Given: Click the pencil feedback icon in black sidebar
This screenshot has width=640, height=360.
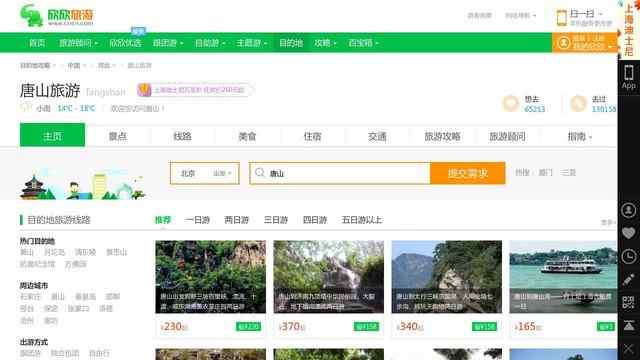Looking at the screenshot, I should pos(629,280).
